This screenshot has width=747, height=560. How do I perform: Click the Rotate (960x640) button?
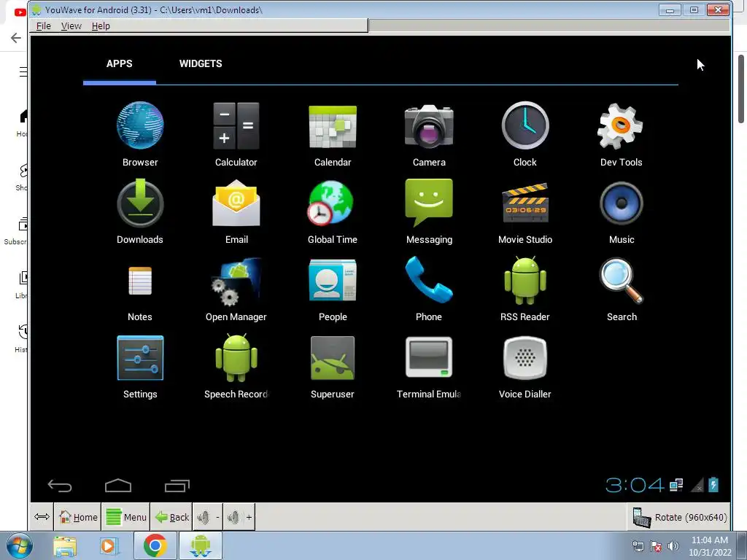[679, 518]
